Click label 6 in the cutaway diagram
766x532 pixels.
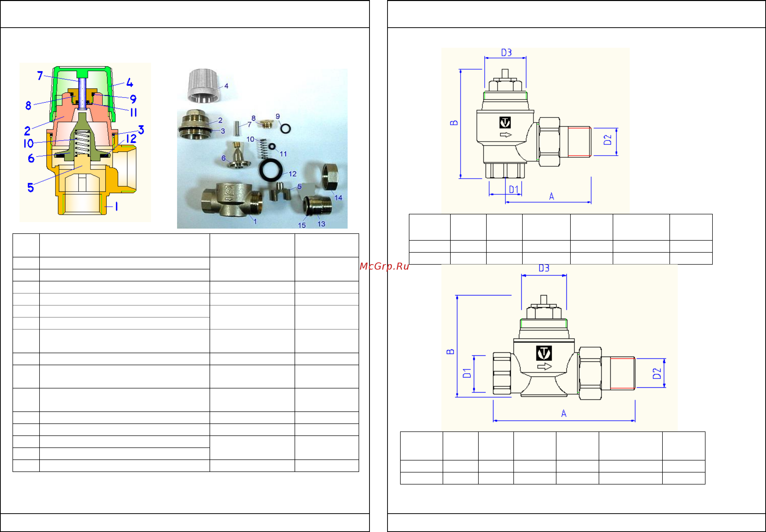click(x=31, y=158)
